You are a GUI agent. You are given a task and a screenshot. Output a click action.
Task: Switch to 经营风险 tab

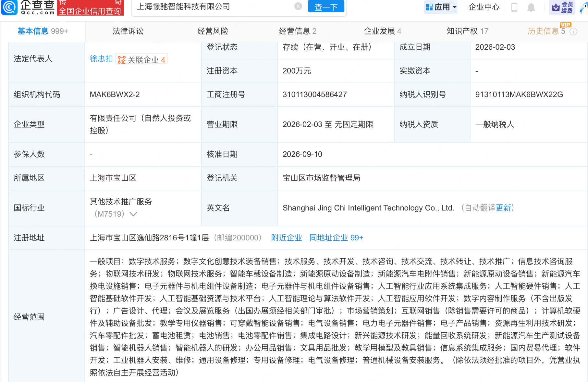tap(213, 31)
